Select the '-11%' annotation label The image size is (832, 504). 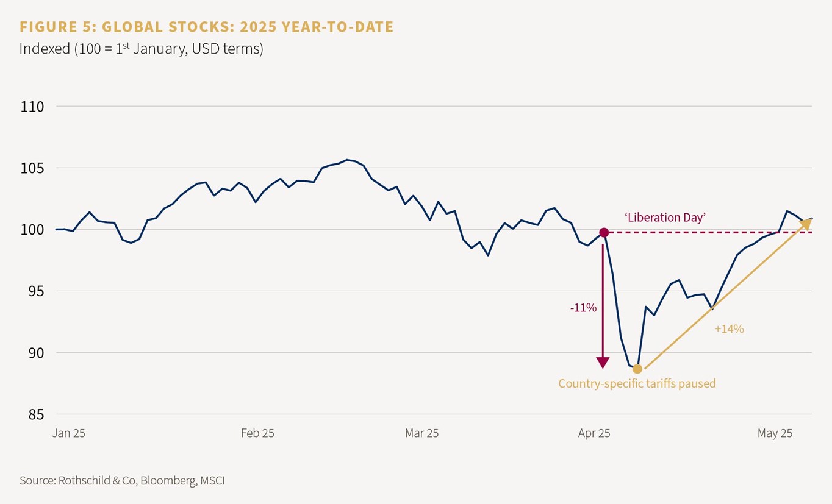point(583,308)
